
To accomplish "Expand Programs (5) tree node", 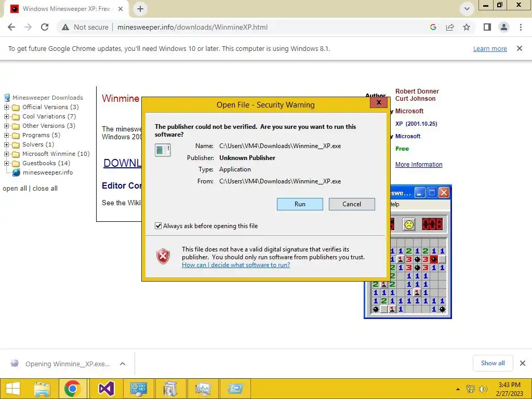I will click(6, 135).
